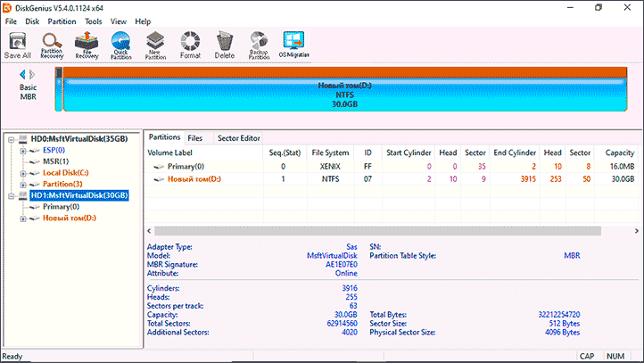This screenshot has width=644, height=363.
Task: Click the scroll right arrow of table
Action: 637,231
